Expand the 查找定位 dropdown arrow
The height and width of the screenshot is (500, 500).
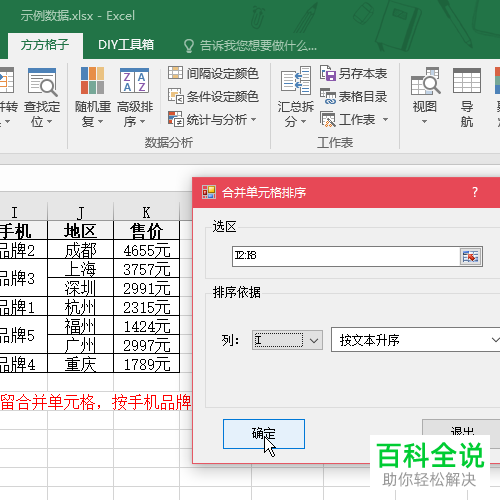pyautogui.click(x=49, y=122)
